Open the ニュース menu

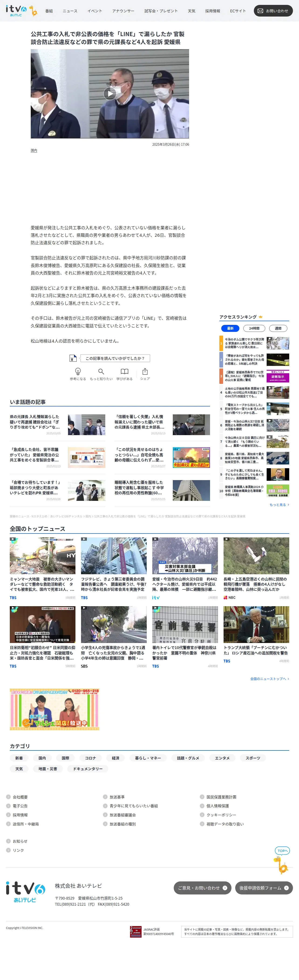tap(70, 11)
